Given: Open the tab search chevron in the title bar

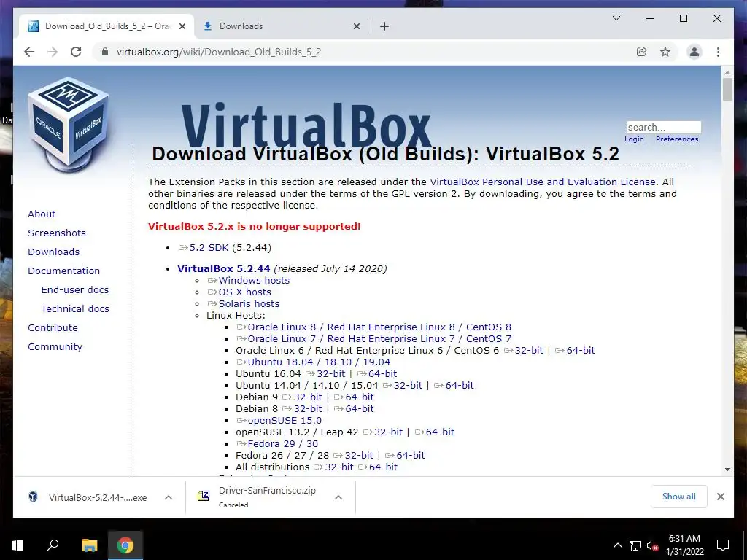Looking at the screenshot, I should [616, 18].
